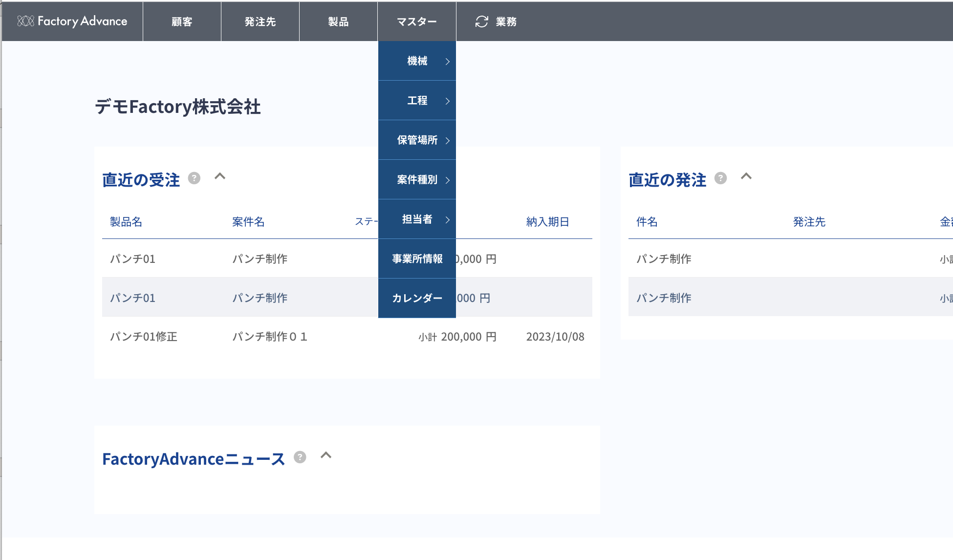
Task: Expand 工程 submenu item
Action: pyautogui.click(x=417, y=101)
